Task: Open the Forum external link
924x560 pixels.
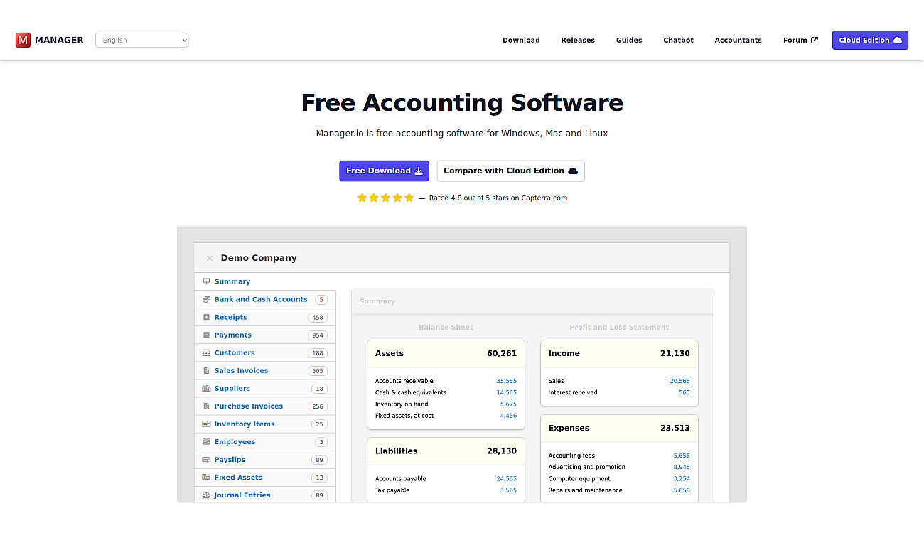Action: click(800, 40)
